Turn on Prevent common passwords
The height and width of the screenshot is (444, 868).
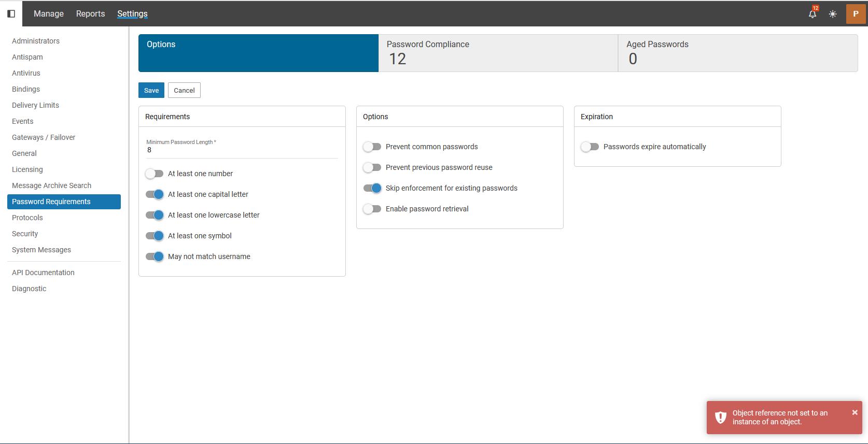(x=372, y=147)
